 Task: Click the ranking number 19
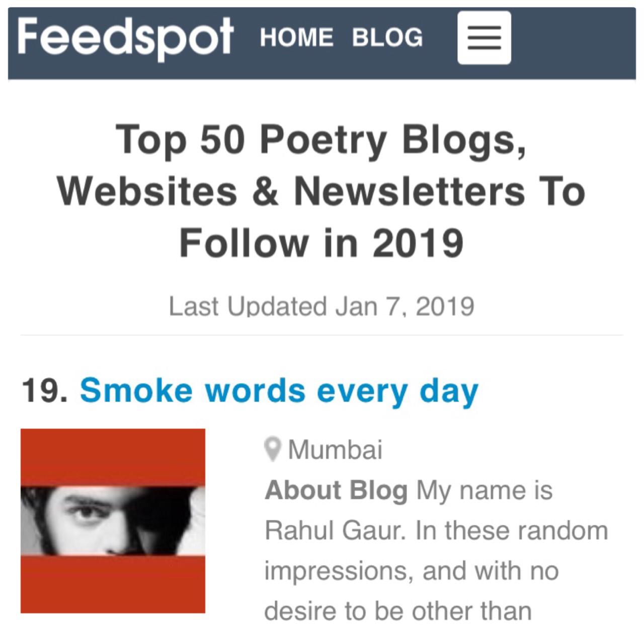[44, 391]
